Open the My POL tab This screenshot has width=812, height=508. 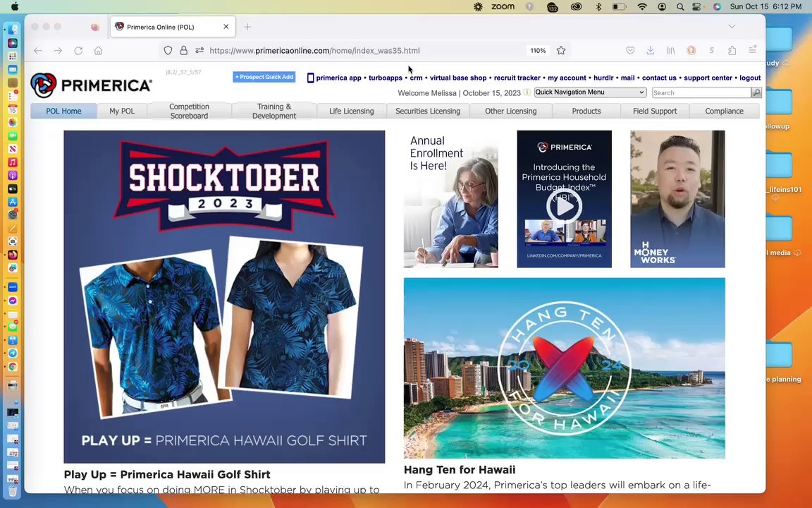(x=122, y=111)
